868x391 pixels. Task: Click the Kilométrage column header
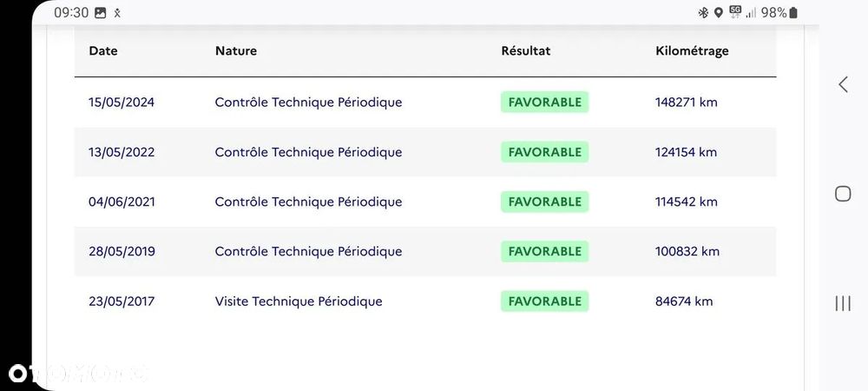(x=692, y=50)
